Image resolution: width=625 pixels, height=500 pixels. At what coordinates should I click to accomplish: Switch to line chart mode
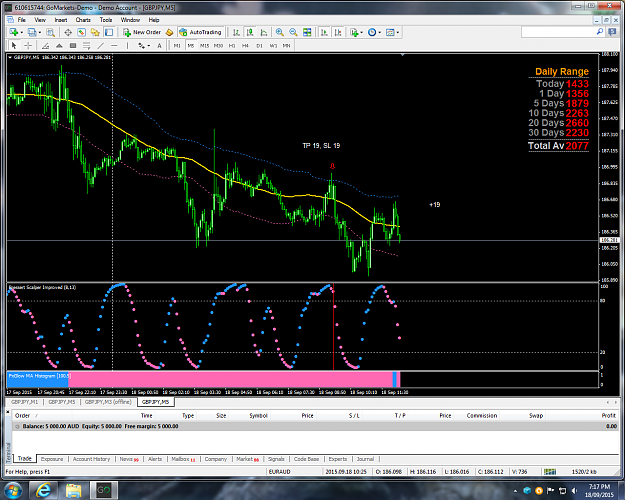click(x=263, y=32)
